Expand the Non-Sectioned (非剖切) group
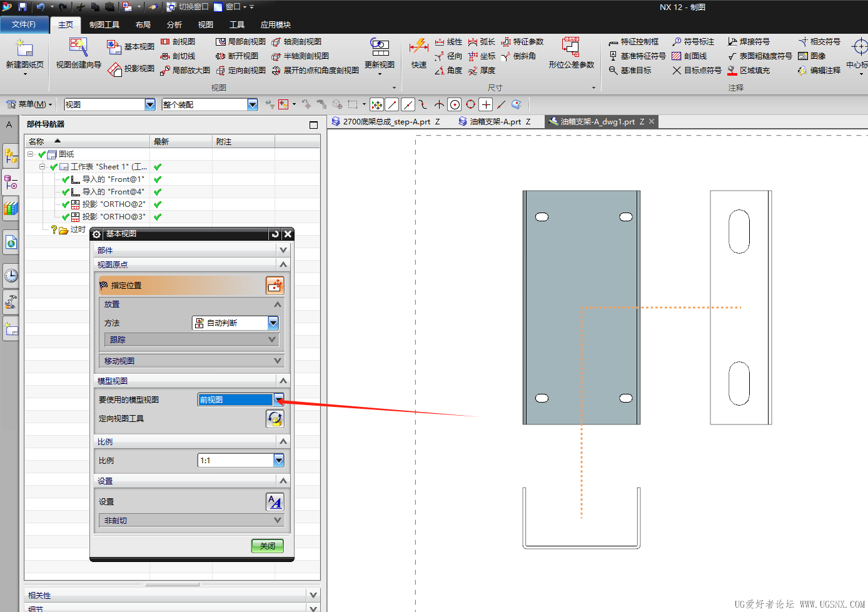 tap(191, 521)
